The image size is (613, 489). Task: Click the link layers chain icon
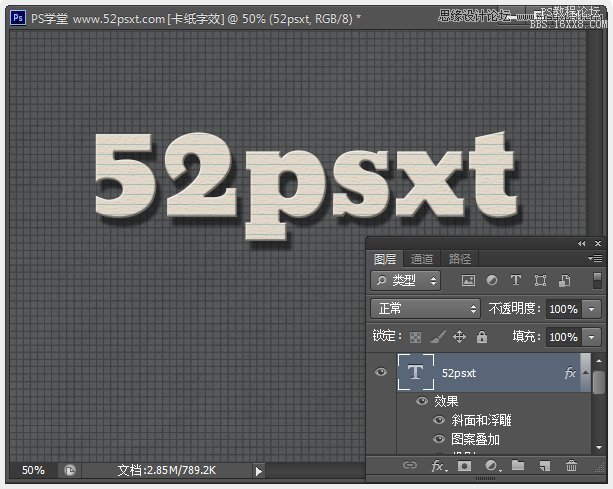pyautogui.click(x=410, y=465)
